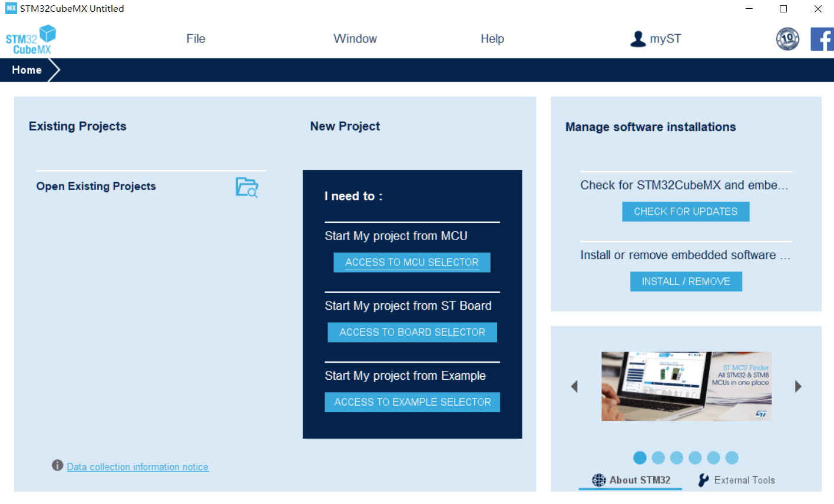
Task: Click INSTALL / REMOVE button
Action: 686,281
